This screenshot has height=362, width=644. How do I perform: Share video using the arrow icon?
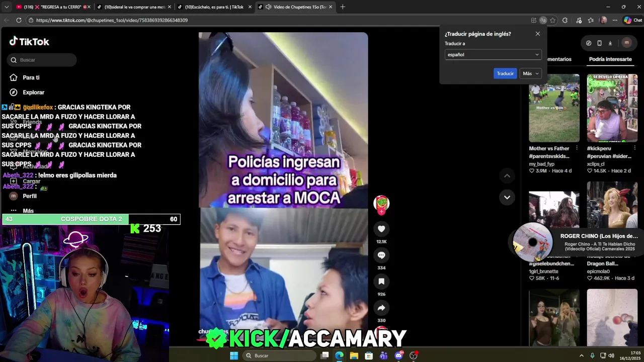point(381,308)
